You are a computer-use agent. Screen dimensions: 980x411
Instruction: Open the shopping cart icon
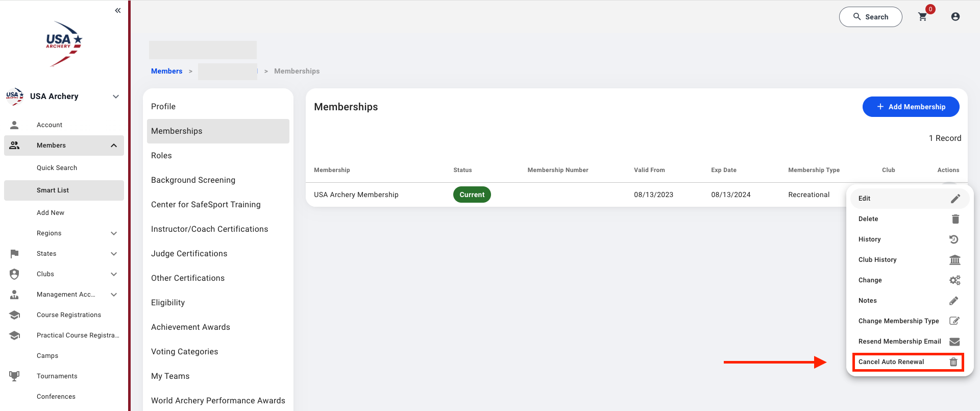pyautogui.click(x=922, y=17)
